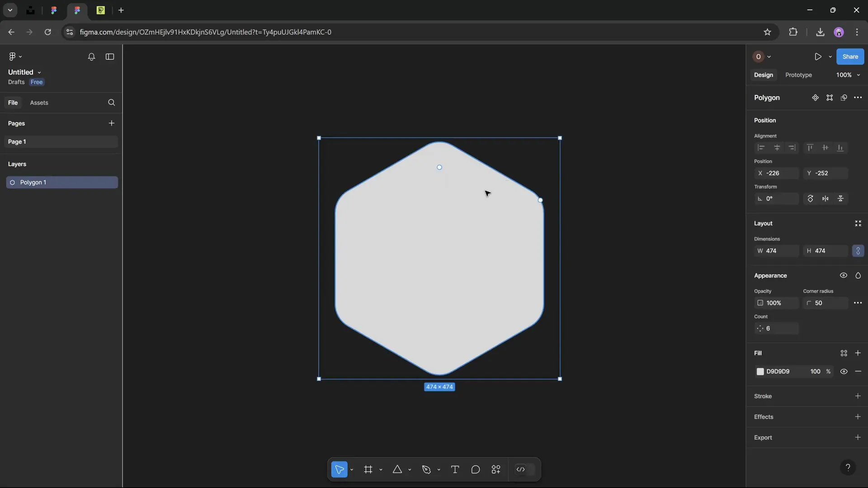Expand shape tools dropdown arrow
Screen dimensions: 868x488
[410, 470]
